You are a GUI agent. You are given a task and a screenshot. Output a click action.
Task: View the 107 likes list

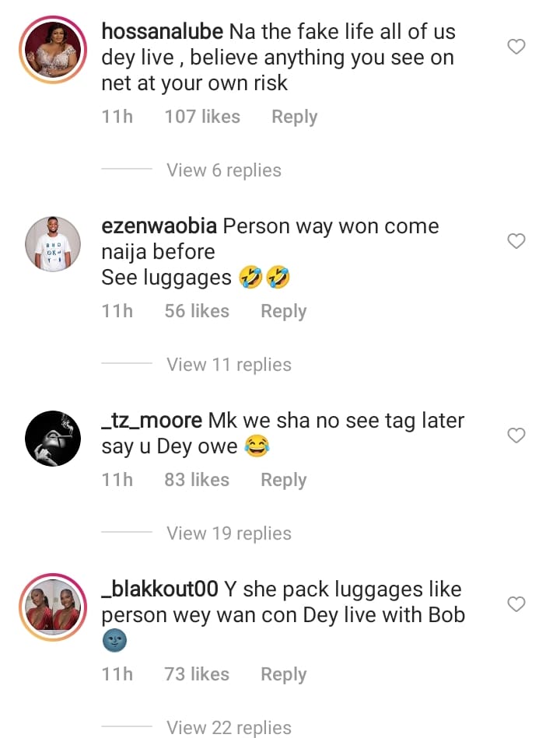pos(202,117)
